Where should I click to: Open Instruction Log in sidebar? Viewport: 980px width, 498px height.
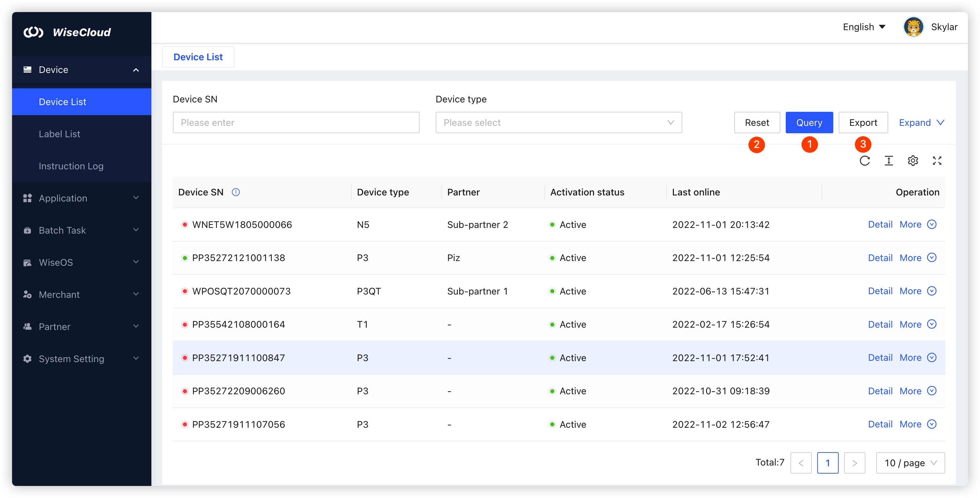click(71, 166)
